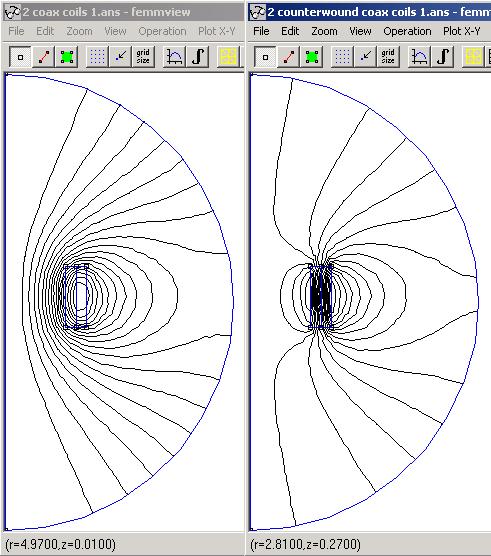Screen dimensions: 491x556
Task: Click the X-Y plot icon in left window
Action: point(174,57)
